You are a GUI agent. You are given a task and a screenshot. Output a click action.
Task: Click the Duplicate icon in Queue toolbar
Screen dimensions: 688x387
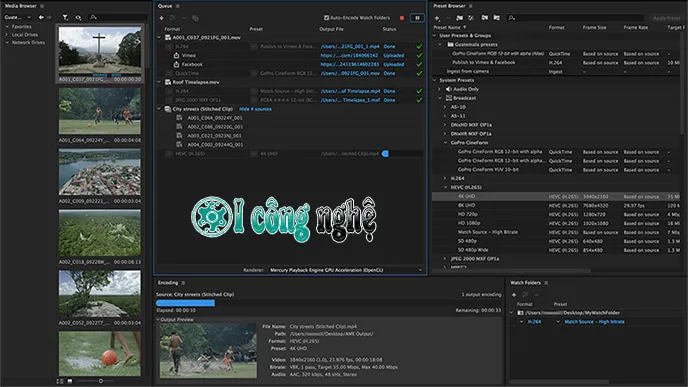click(x=195, y=18)
